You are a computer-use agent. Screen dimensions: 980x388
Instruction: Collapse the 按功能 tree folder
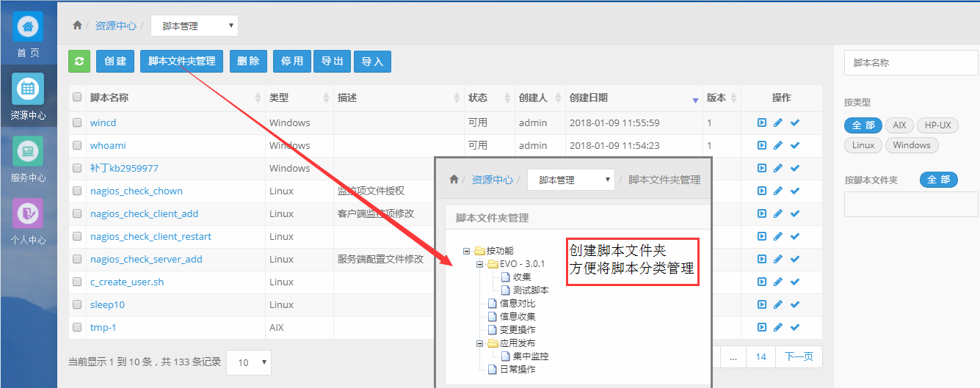[x=466, y=251]
